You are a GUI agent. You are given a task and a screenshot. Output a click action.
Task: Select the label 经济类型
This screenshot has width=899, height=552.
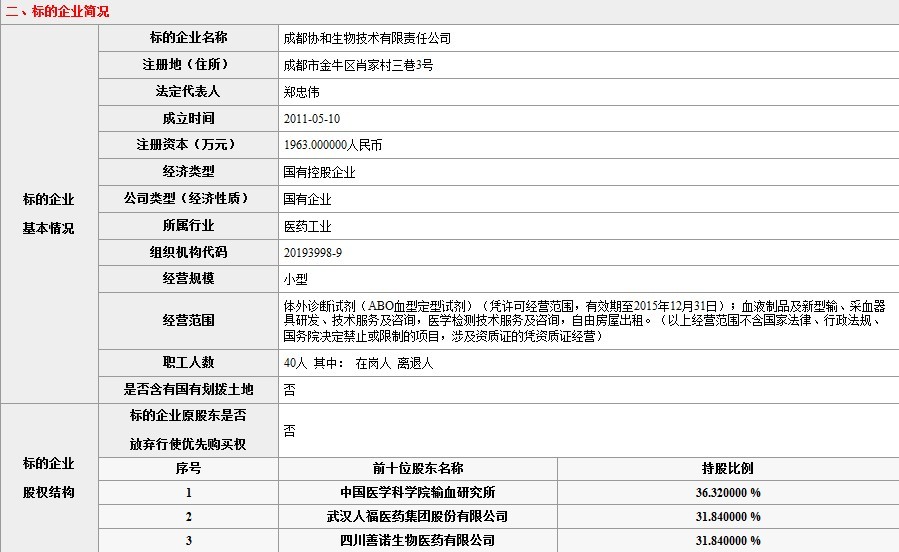(188, 171)
